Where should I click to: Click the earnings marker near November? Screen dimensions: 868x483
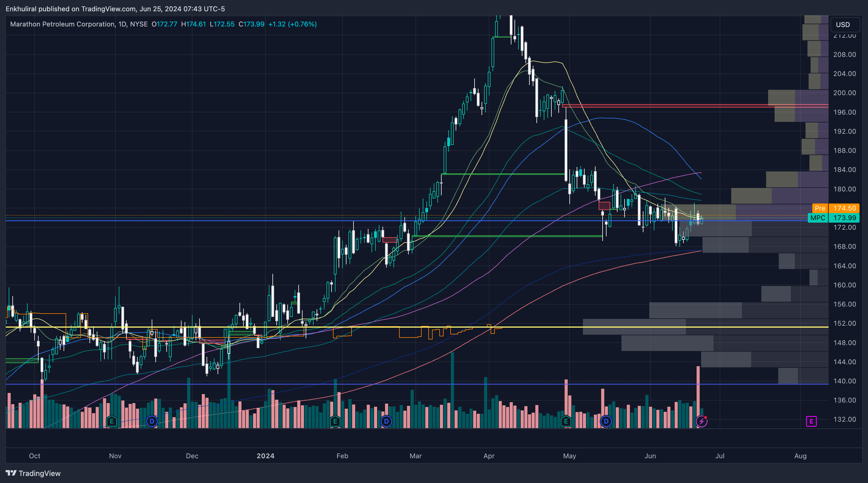(111, 421)
